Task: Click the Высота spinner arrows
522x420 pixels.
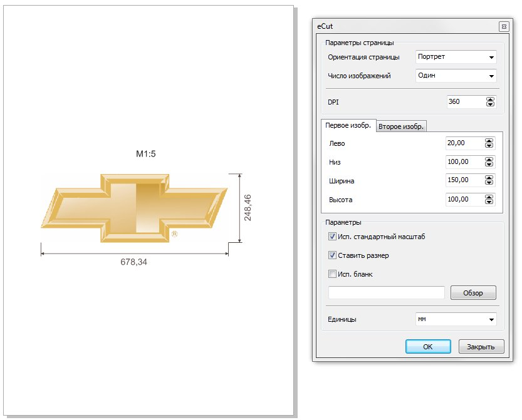Action: click(489, 200)
